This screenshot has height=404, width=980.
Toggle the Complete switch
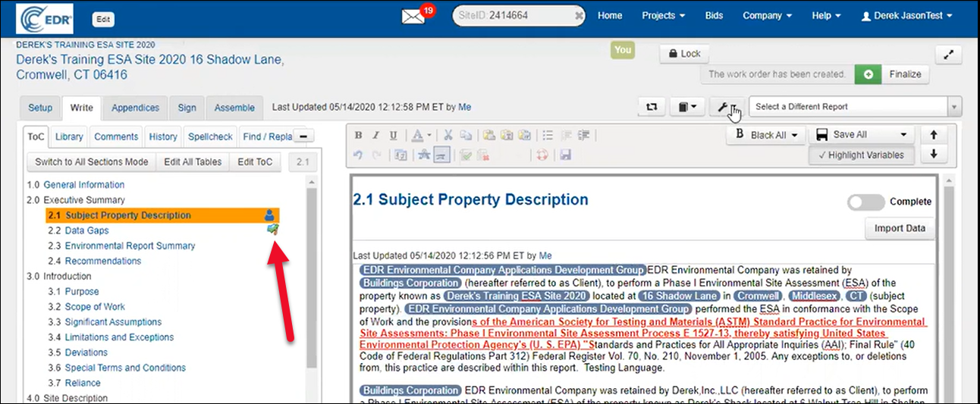click(x=865, y=202)
